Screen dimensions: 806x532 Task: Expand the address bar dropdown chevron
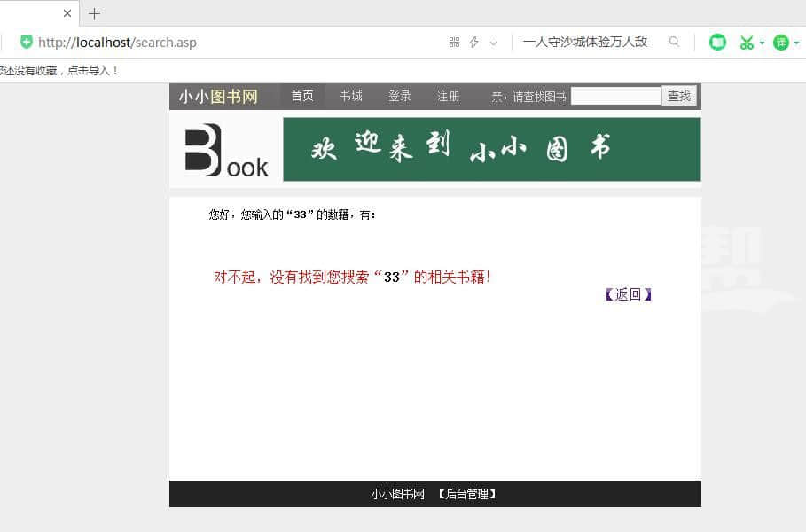[x=494, y=43]
